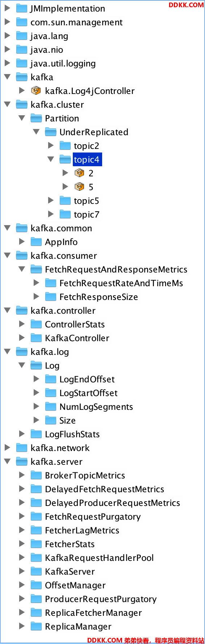Image resolution: width=205 pixels, height=644 pixels.
Task: Click the BrokerTopicMetrics folder icon
Action: (36, 475)
